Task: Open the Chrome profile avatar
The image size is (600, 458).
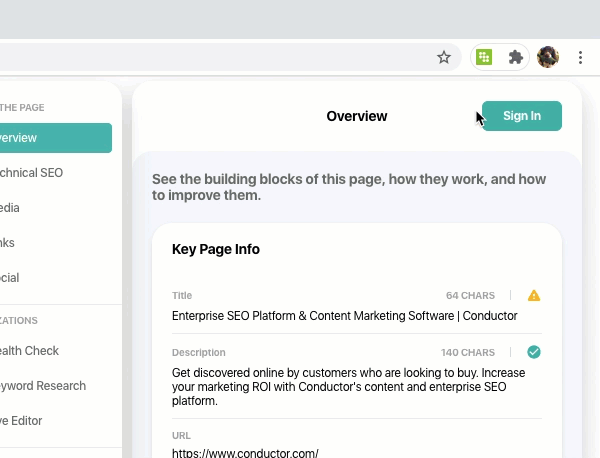Action: (x=548, y=57)
